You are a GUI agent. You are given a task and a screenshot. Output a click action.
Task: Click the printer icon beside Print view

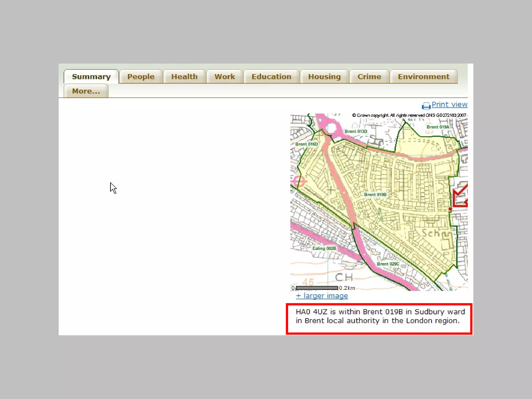tap(426, 105)
